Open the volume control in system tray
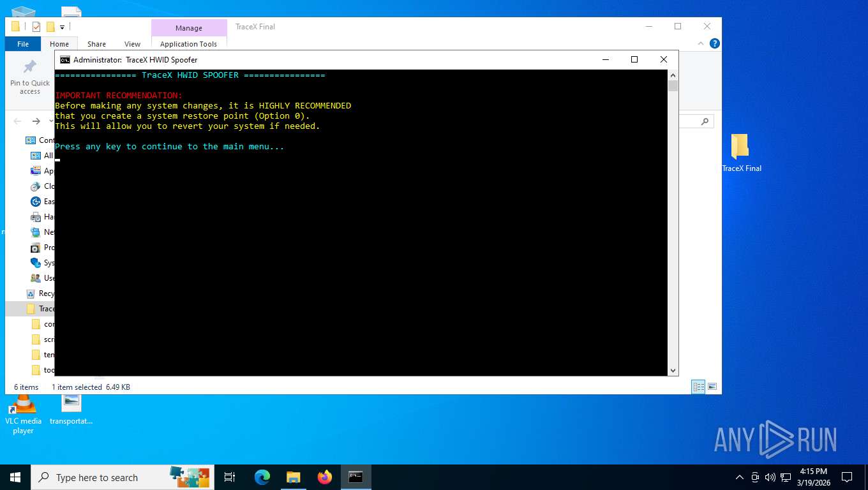Viewport: 868px width, 490px height. coord(770,477)
